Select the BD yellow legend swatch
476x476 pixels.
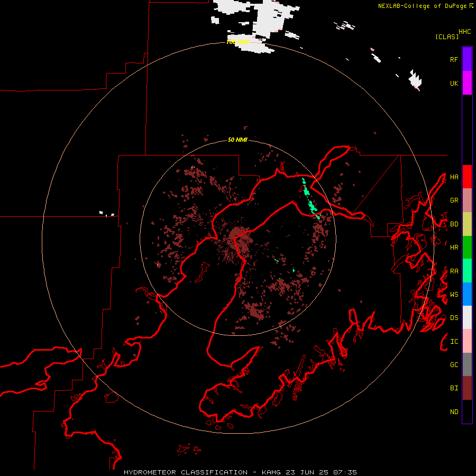[x=467, y=224]
